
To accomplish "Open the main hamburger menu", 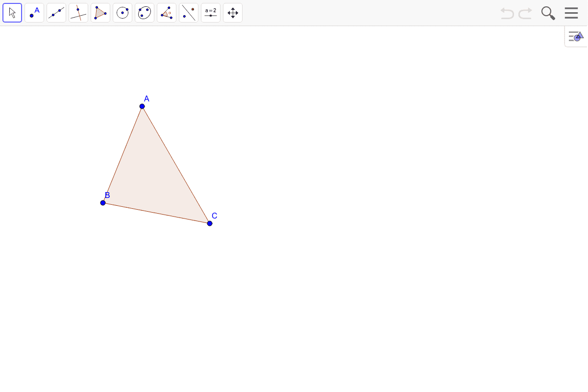I will (x=571, y=13).
